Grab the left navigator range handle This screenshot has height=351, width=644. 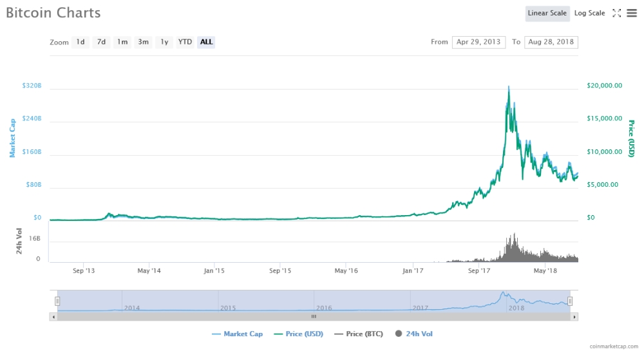click(x=57, y=301)
